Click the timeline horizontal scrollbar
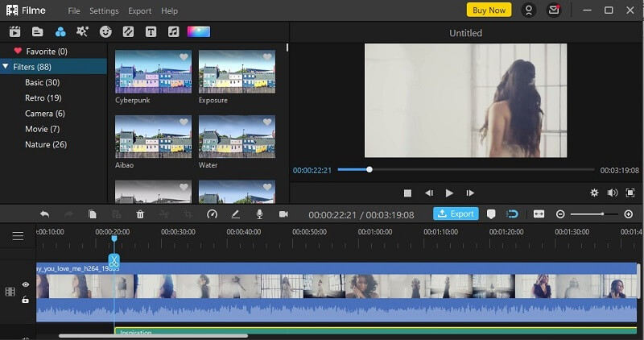The image size is (644, 340). 153,336
